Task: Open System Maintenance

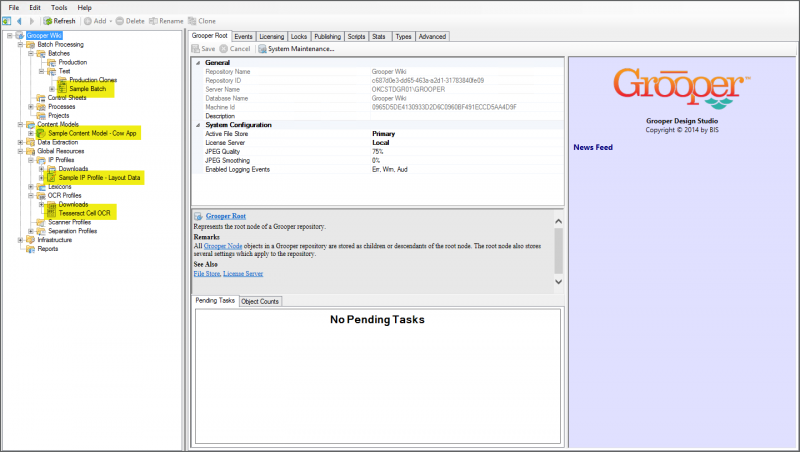Action: coord(296,49)
